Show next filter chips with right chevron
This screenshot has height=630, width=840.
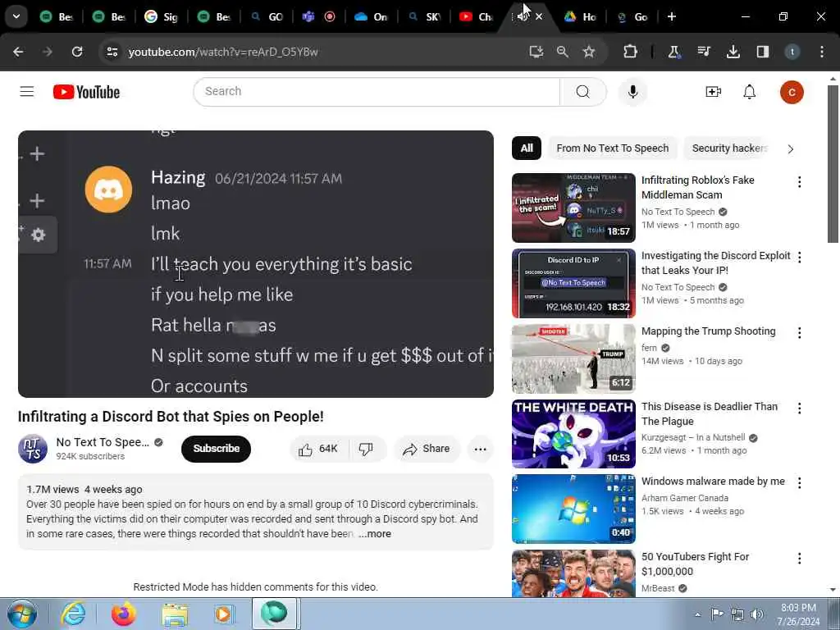click(x=791, y=149)
